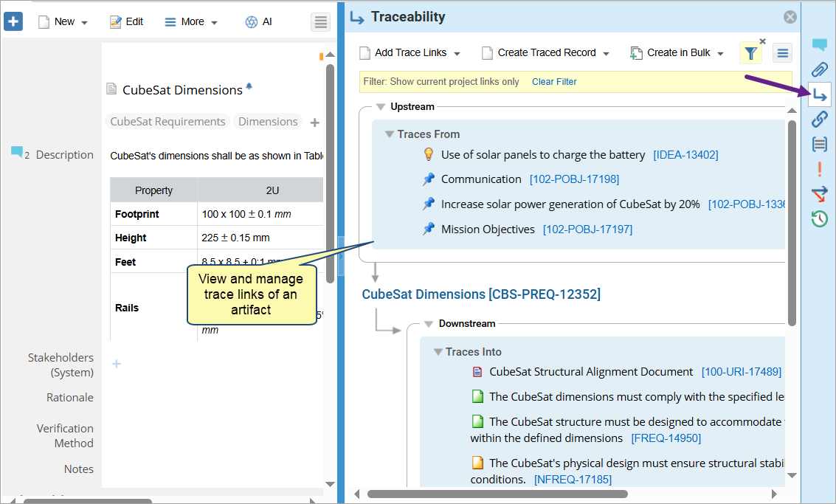The width and height of the screenshot is (836, 504).
Task: Select the Traceability arrow icon in sidebar
Action: pos(819,94)
